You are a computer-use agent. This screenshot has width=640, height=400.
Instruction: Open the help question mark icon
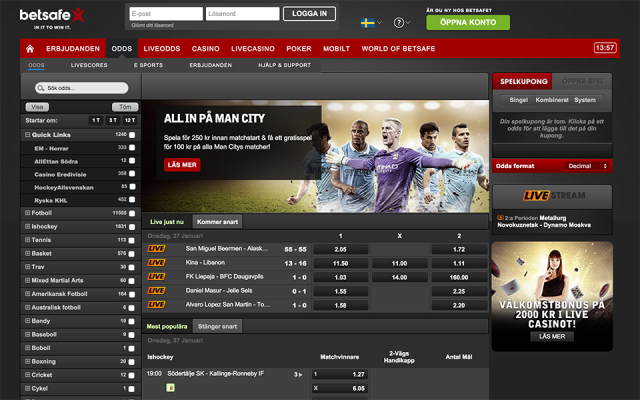[398, 23]
